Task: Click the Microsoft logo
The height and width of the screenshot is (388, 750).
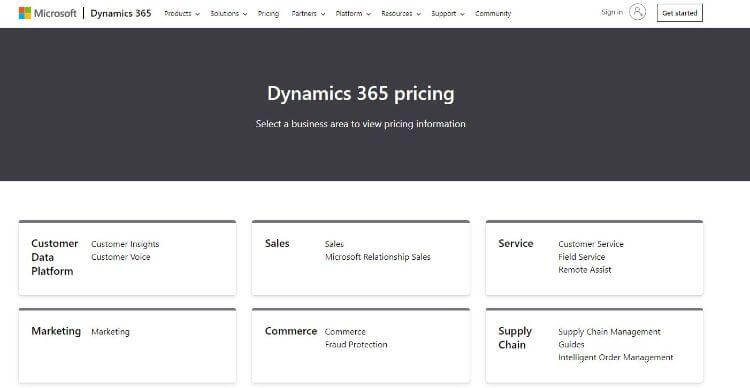Action: [x=47, y=13]
